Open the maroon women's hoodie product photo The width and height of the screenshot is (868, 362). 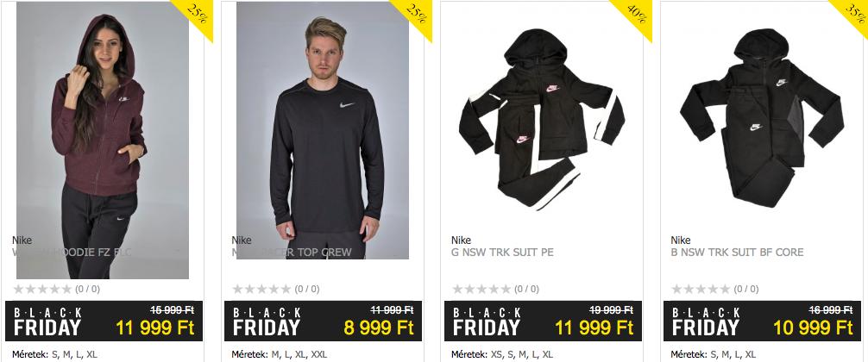(103, 140)
